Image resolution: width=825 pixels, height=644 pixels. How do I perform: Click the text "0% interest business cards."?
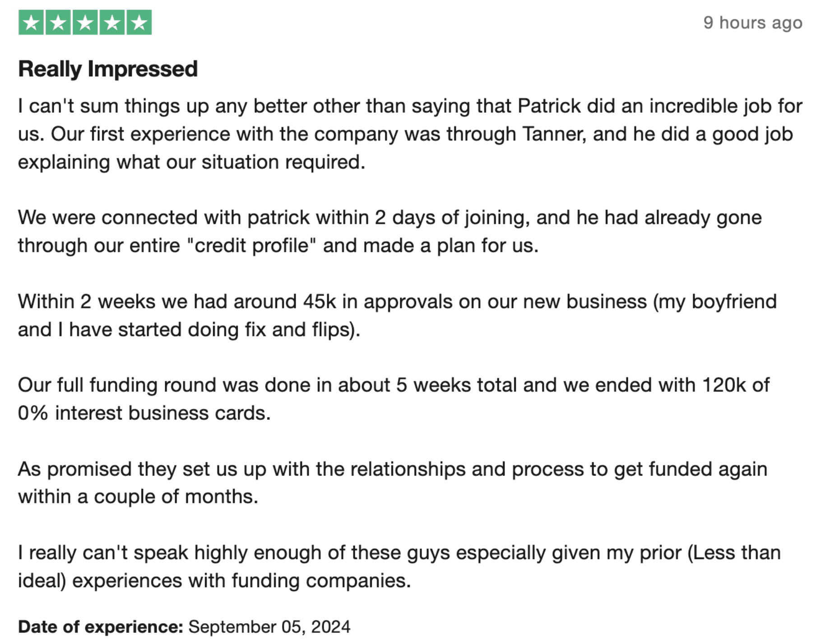point(144,413)
